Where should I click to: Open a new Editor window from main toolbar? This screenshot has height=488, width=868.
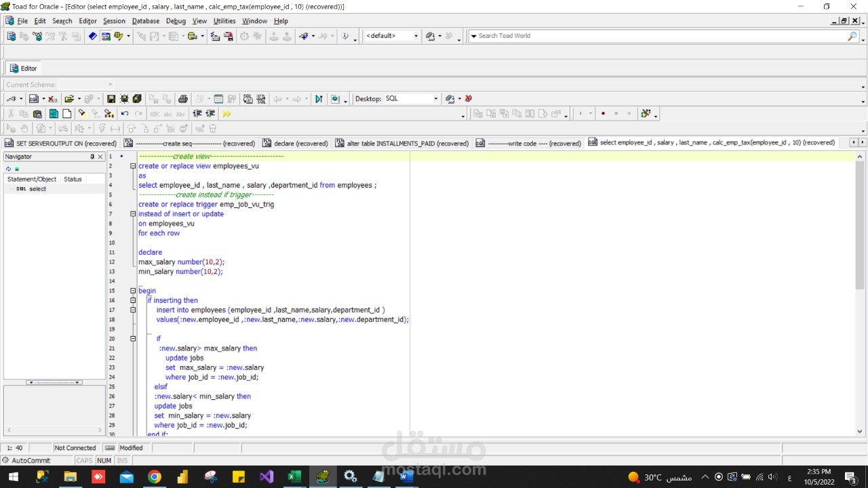click(x=11, y=36)
